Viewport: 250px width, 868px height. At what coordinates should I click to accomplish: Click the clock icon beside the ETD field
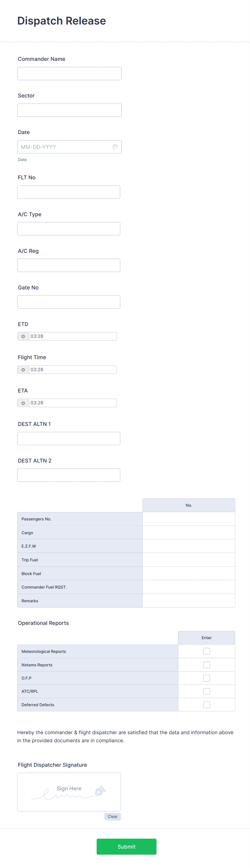coord(23,336)
